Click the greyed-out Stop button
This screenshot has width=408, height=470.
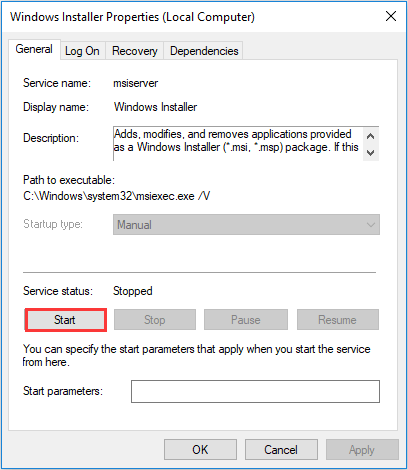click(155, 320)
